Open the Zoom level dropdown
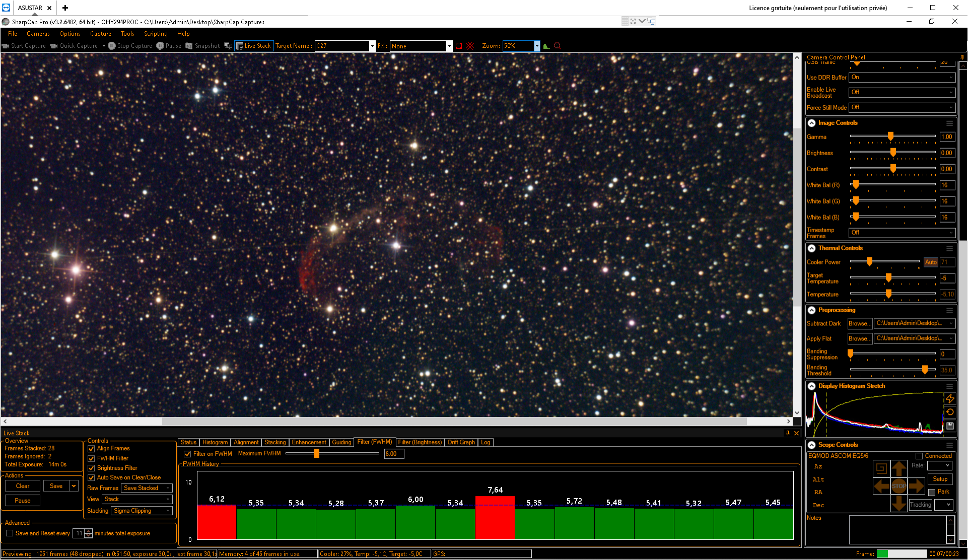Image resolution: width=968 pixels, height=560 pixels. [x=537, y=46]
